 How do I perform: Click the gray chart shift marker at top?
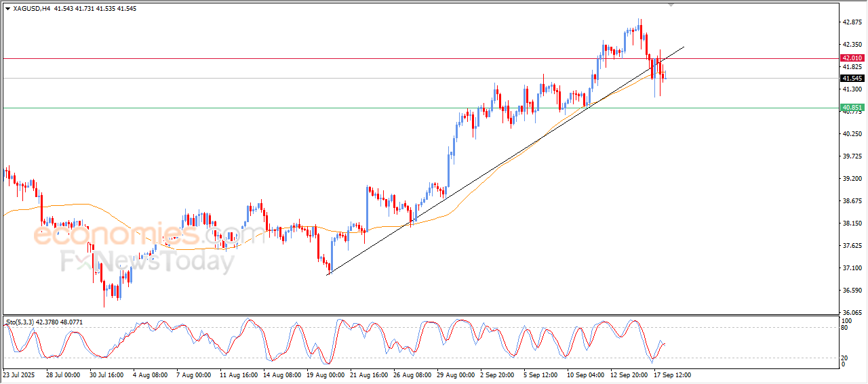click(671, 5)
